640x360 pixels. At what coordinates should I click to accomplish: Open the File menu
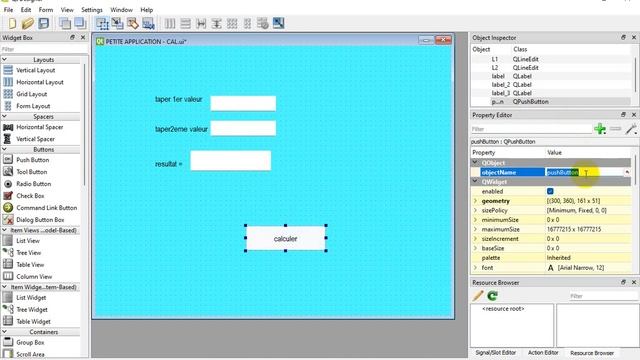tap(8, 9)
